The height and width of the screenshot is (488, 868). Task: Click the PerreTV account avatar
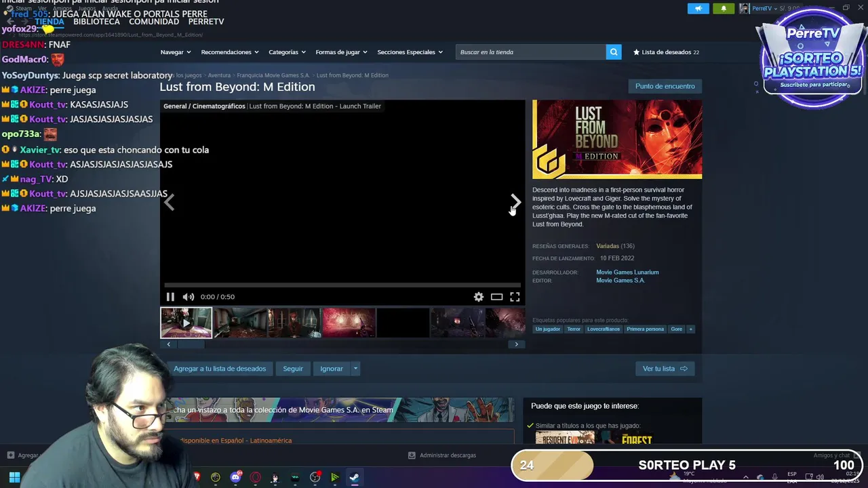point(745,8)
